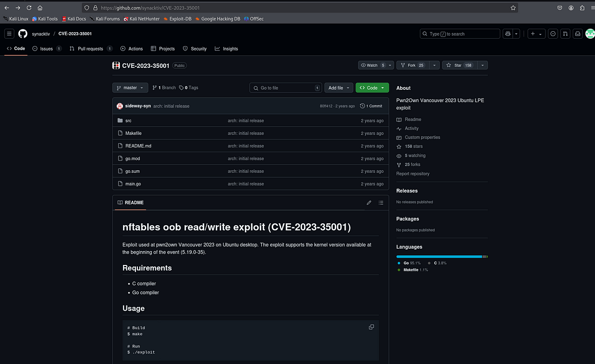Switch to the Security tab
Viewport: 595px width, 364px height.
click(195, 49)
